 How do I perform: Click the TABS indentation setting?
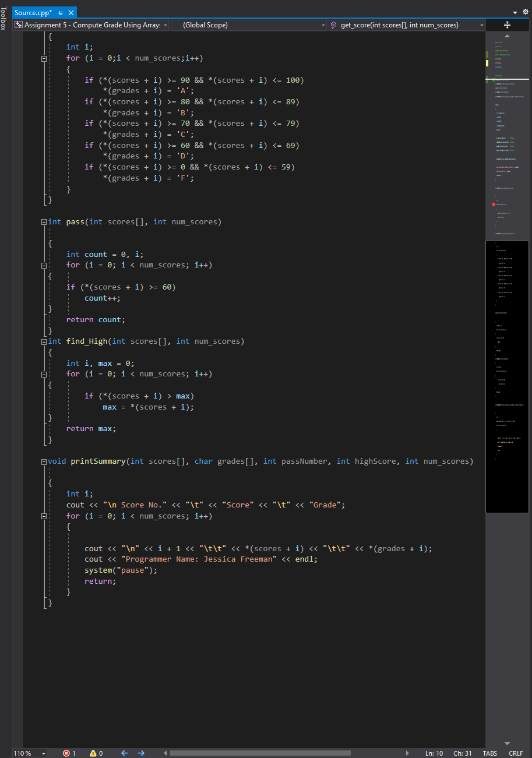point(490,753)
